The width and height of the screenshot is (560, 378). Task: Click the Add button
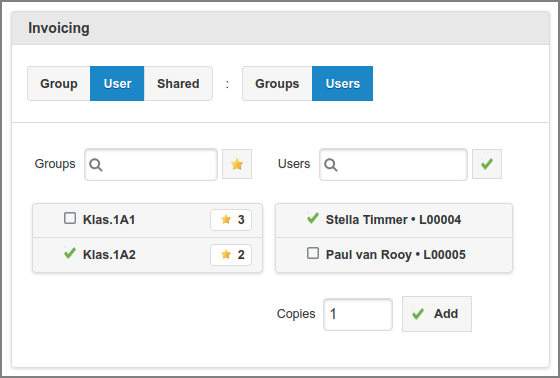(x=437, y=314)
